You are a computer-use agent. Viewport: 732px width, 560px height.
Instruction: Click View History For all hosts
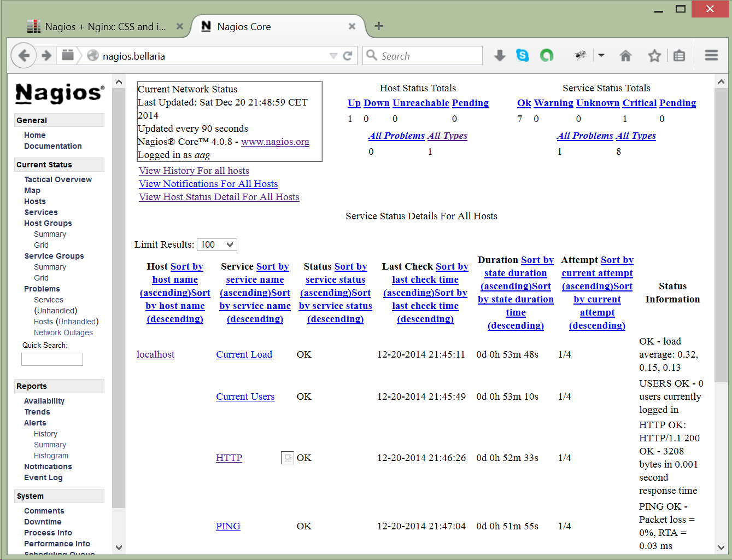click(194, 171)
